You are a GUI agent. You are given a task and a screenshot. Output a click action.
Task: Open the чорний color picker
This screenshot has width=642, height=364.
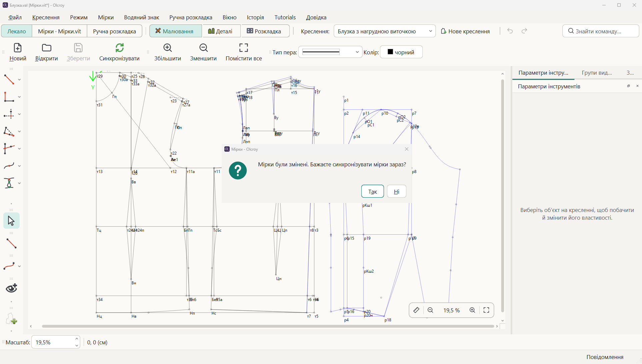point(401,52)
